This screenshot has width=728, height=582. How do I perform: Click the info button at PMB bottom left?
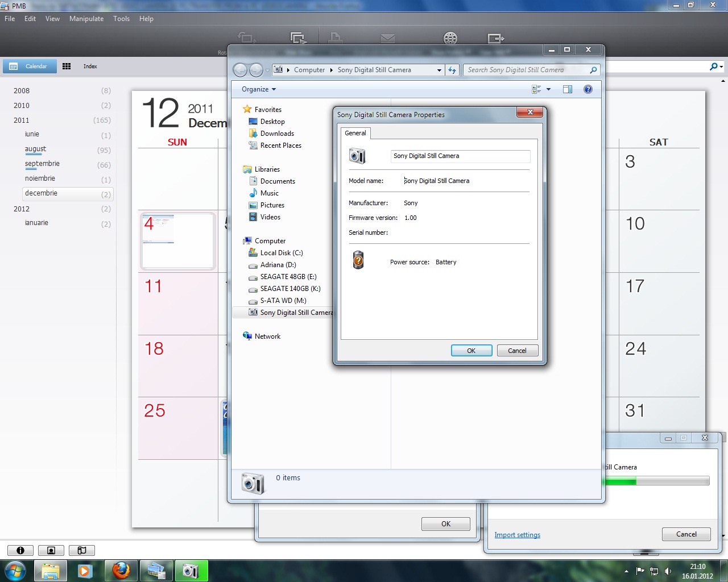(20, 550)
